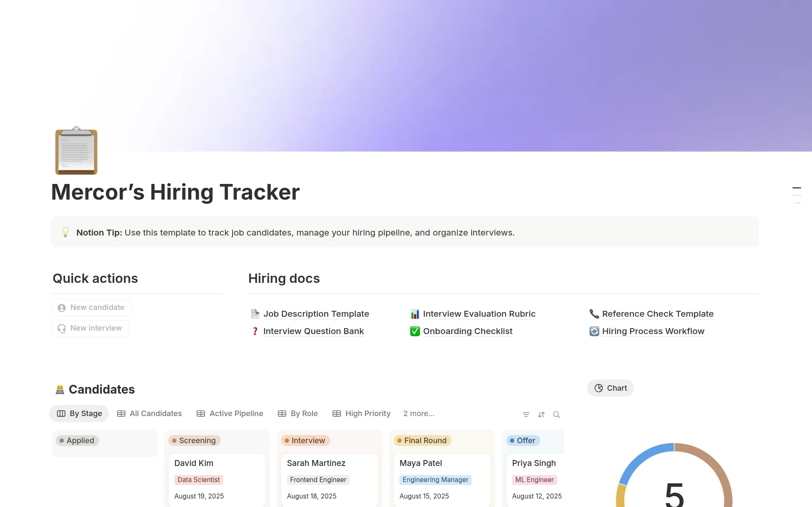The width and height of the screenshot is (812, 507).
Task: Click the table icon beside By Role
Action: 282,414
